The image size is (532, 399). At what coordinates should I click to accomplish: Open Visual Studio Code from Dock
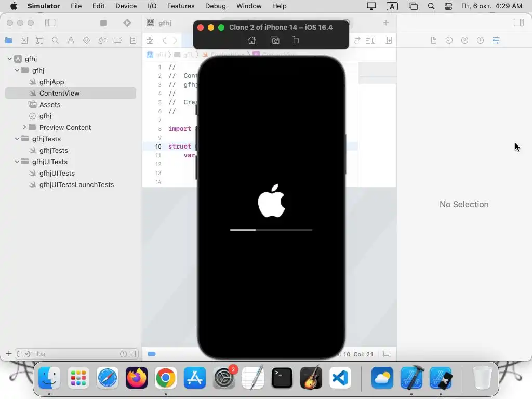coord(340,378)
